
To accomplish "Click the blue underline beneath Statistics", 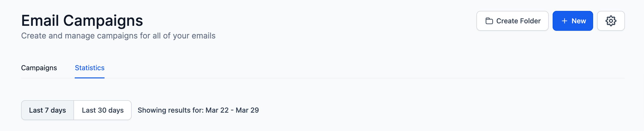I will coord(90,78).
